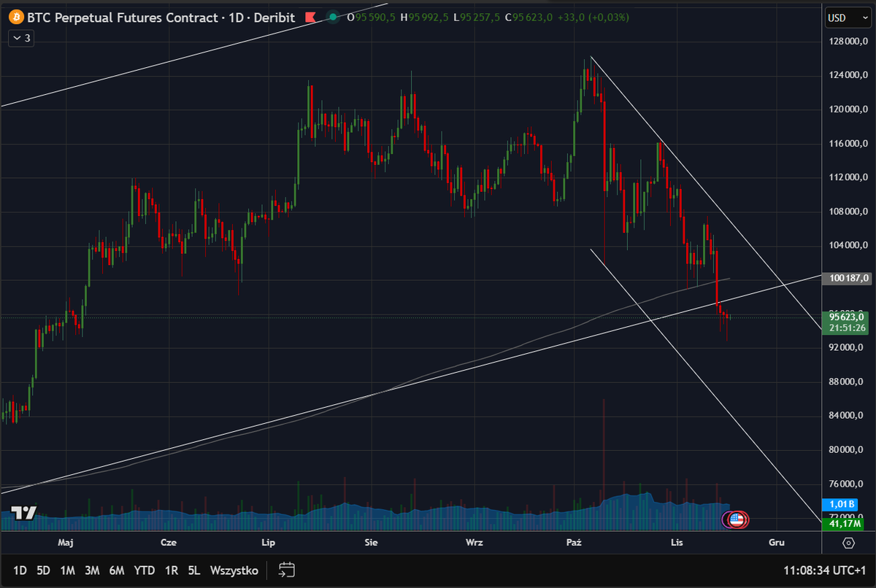Click 92000,0 on the price axis
Viewport: 876px width, 588px height.
click(x=847, y=348)
